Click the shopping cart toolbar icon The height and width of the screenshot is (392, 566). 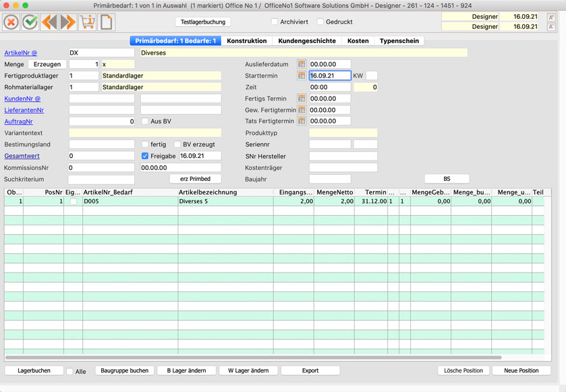[87, 22]
